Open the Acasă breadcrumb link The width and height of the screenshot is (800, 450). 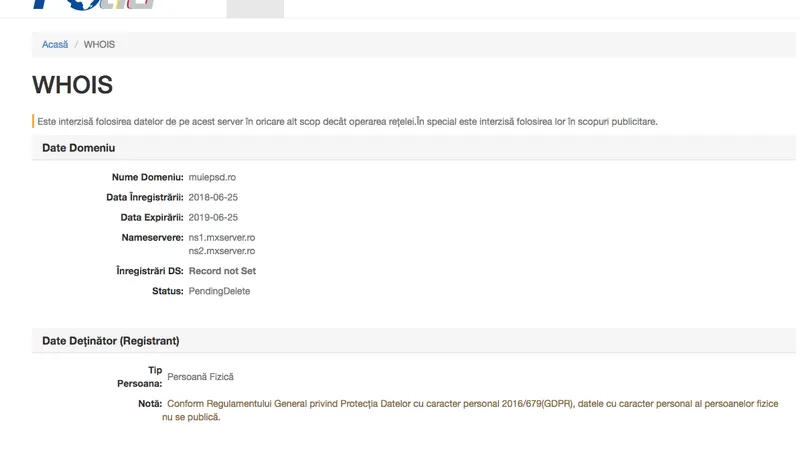(x=55, y=44)
